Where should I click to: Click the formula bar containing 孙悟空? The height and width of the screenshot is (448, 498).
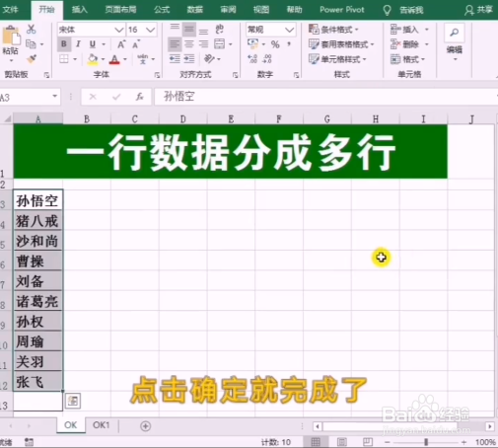click(325, 97)
